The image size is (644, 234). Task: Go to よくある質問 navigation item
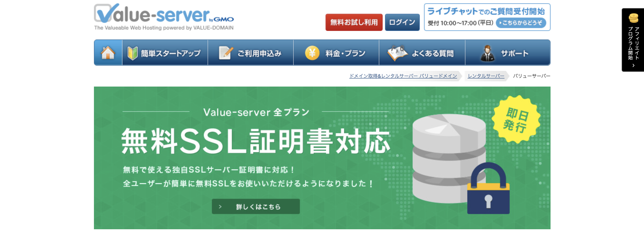[433, 54]
